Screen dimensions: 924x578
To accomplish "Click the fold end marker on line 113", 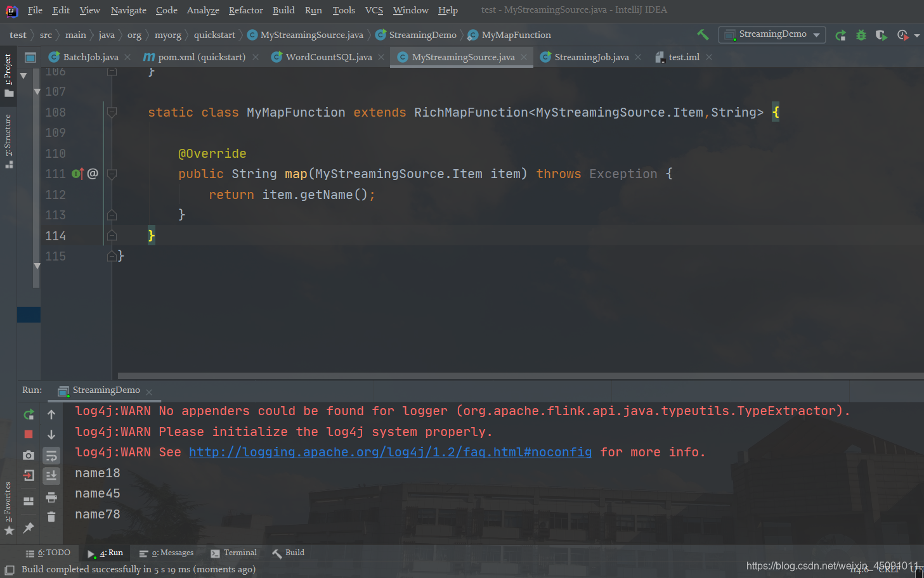I will (x=112, y=215).
